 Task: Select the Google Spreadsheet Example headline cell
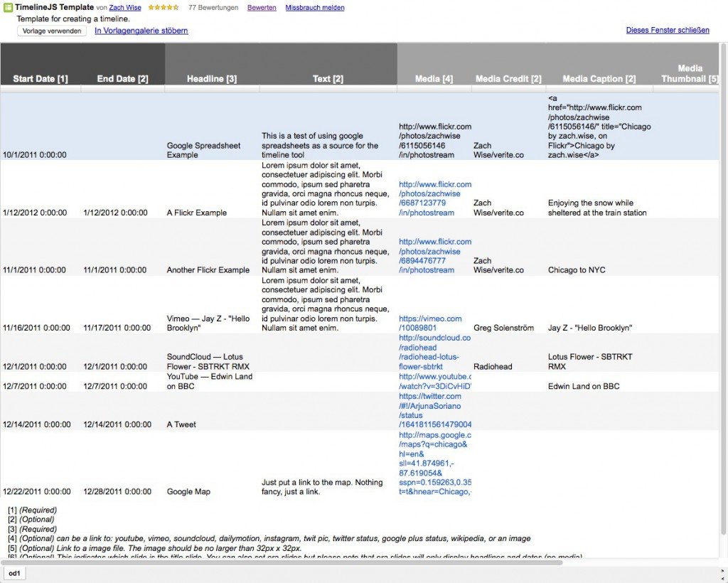(211, 150)
